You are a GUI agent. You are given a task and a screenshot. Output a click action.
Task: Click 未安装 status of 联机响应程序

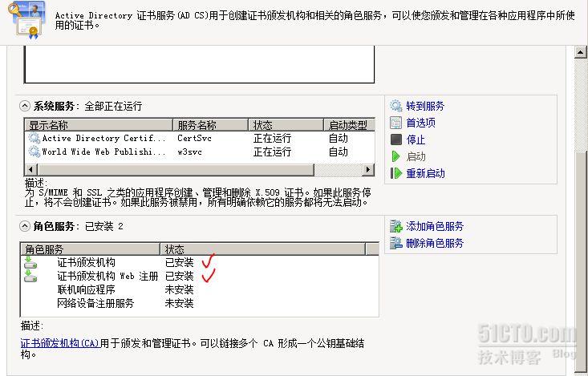(179, 289)
